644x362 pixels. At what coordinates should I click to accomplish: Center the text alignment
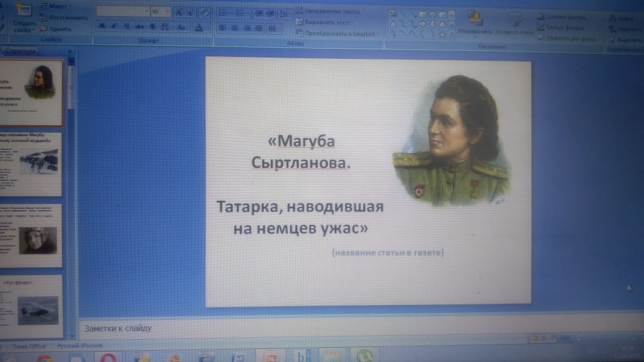(x=235, y=28)
